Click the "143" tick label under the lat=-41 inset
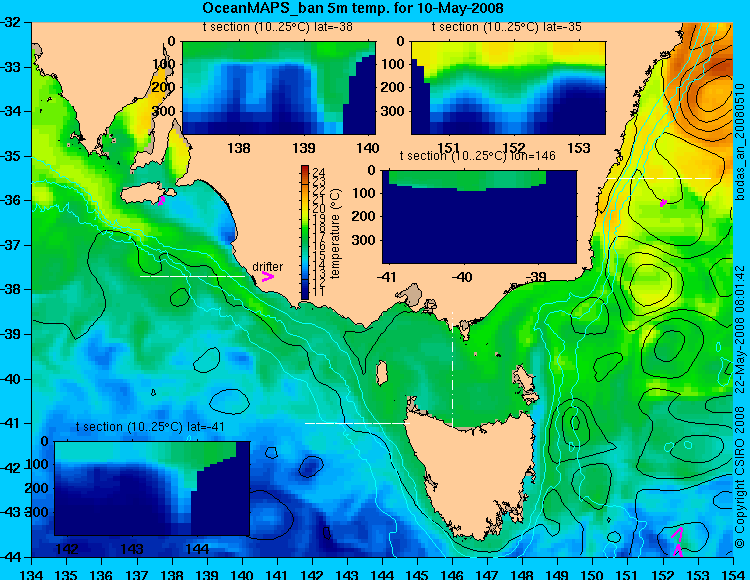Image resolution: width=750 pixels, height=580 pixels. (132, 548)
